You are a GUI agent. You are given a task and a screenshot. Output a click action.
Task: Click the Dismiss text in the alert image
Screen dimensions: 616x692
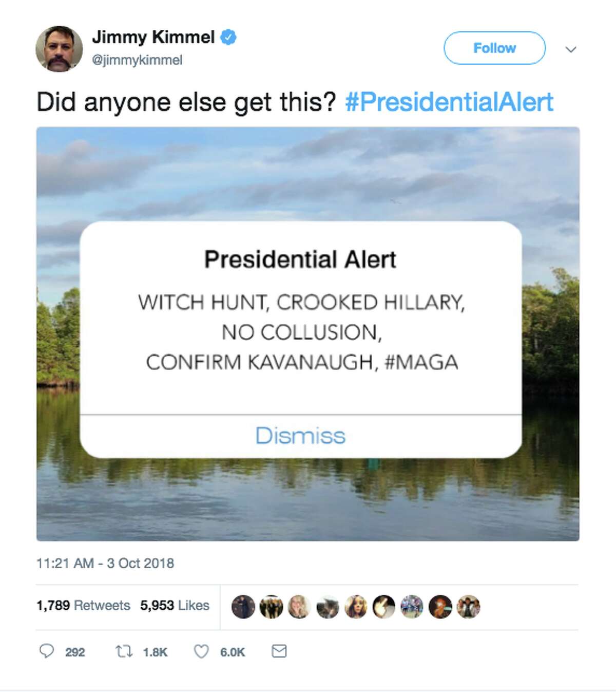pos(301,436)
